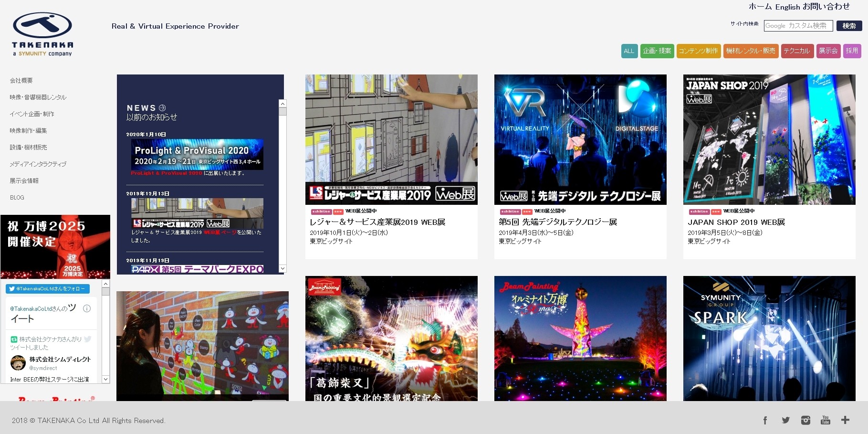This screenshot has width=868, height=434.
Task: Open the news panel's レジャー&サービス産業展2019 image
Action: pyautogui.click(x=197, y=213)
